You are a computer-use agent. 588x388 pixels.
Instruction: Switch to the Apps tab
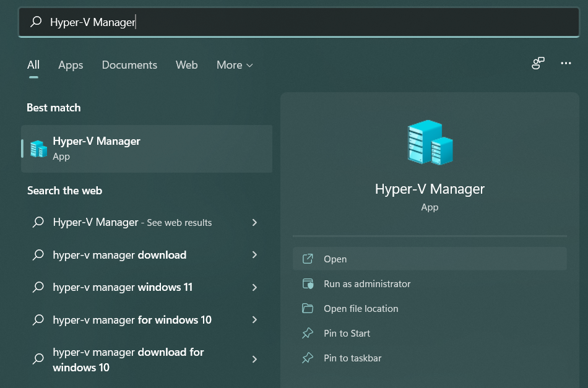tap(70, 65)
